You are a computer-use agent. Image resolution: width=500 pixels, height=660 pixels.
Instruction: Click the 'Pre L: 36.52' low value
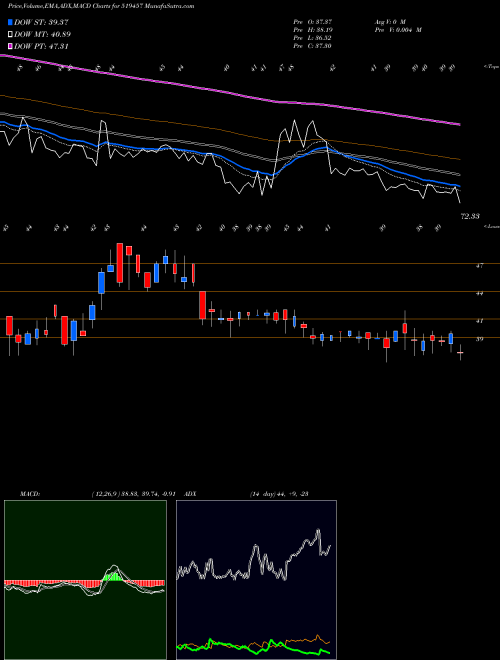coord(312,38)
